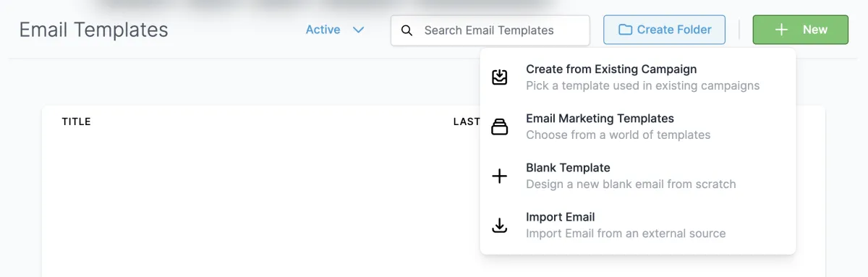
Task: Click 'Import Email from an external source' text
Action: point(626,233)
